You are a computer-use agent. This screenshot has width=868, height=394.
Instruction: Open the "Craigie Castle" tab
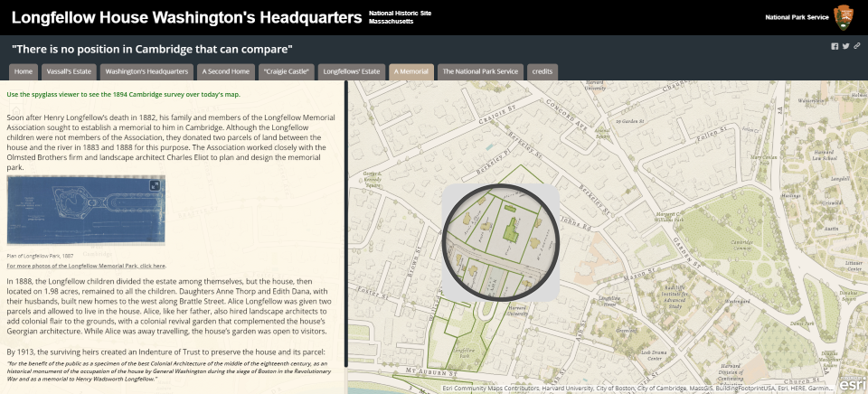(x=287, y=71)
